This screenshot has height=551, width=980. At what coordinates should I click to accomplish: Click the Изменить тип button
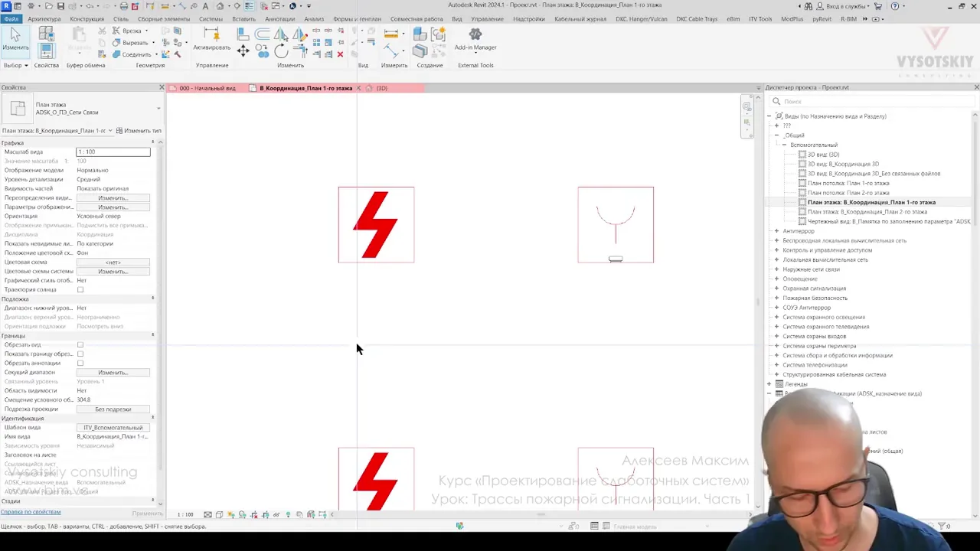coord(139,131)
